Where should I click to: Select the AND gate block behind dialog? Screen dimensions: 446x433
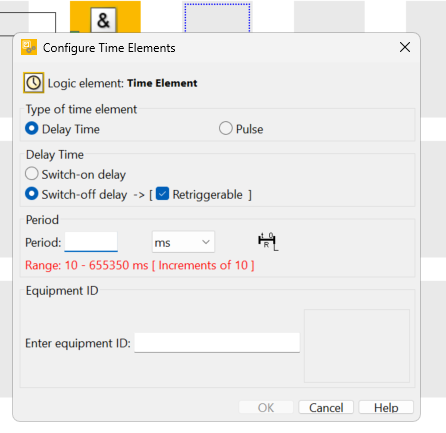tap(104, 20)
